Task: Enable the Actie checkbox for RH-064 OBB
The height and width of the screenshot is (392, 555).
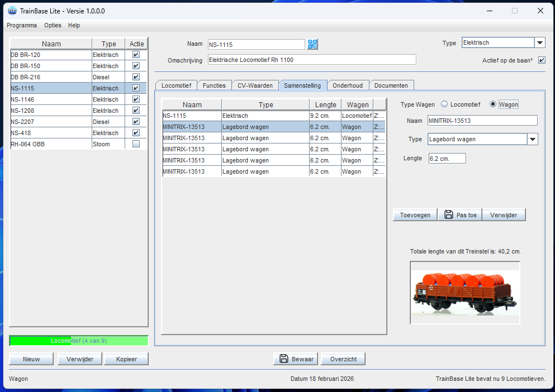Action: coord(136,144)
